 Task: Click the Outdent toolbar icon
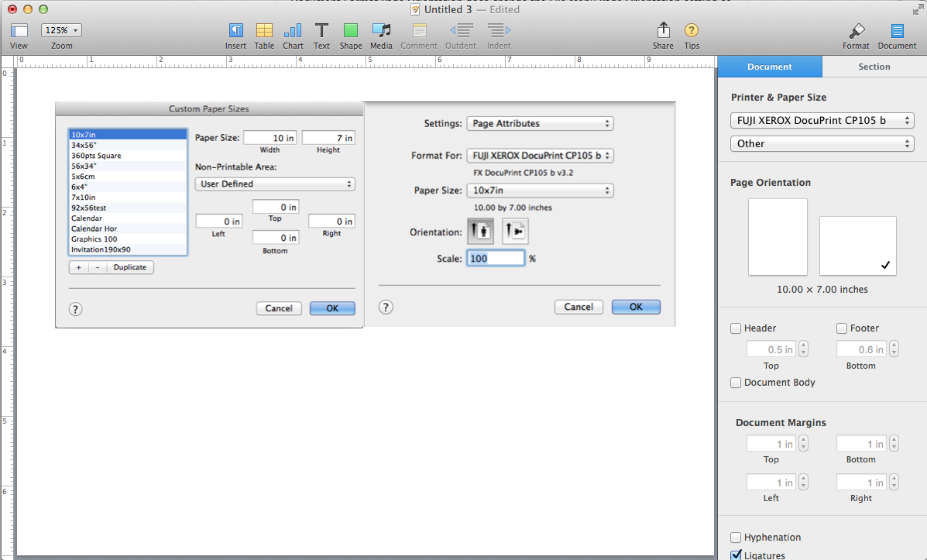click(x=461, y=30)
